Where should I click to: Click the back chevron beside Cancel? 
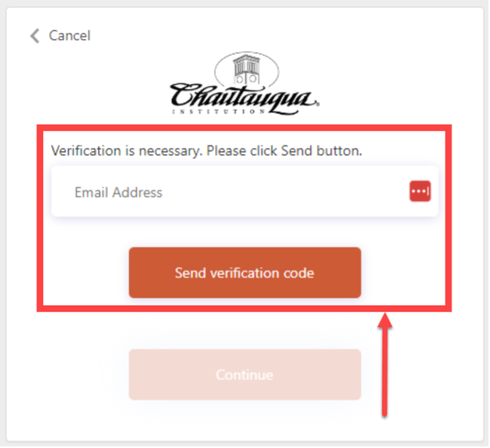coord(35,36)
